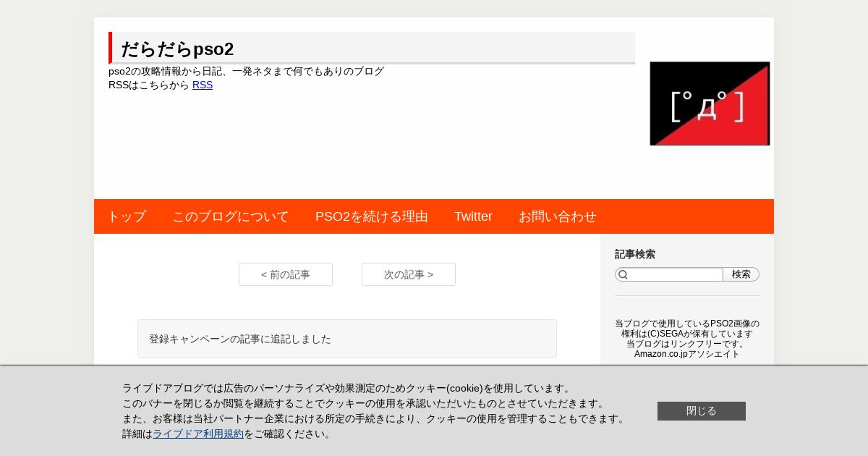This screenshot has width=868, height=456.
Task: Go to トップ in the navigation bar
Action: pyautogui.click(x=127, y=216)
